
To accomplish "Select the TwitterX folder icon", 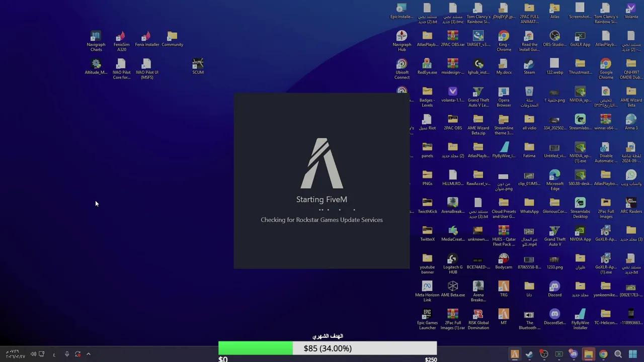I will (427, 233).
